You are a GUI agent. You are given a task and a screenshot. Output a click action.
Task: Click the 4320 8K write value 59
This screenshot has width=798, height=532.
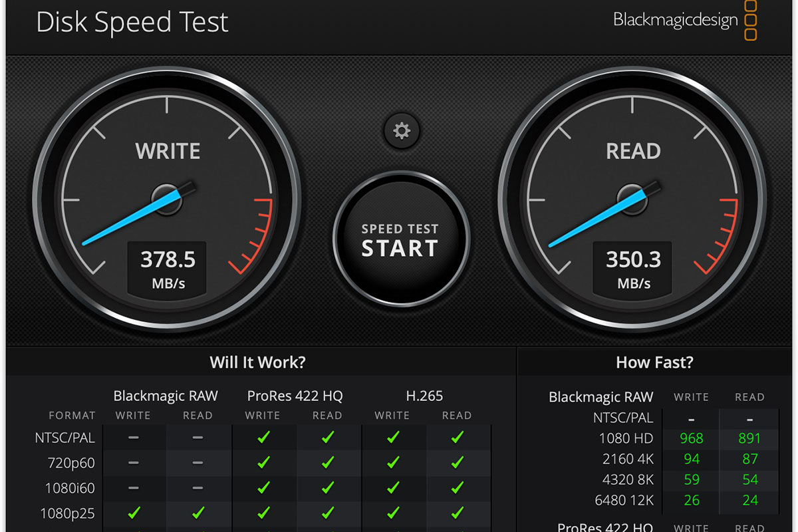692,480
